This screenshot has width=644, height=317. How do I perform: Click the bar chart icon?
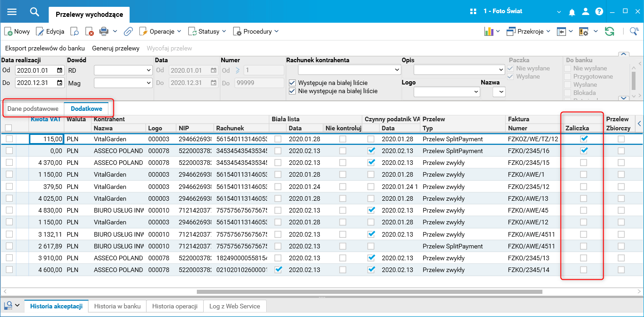(488, 31)
